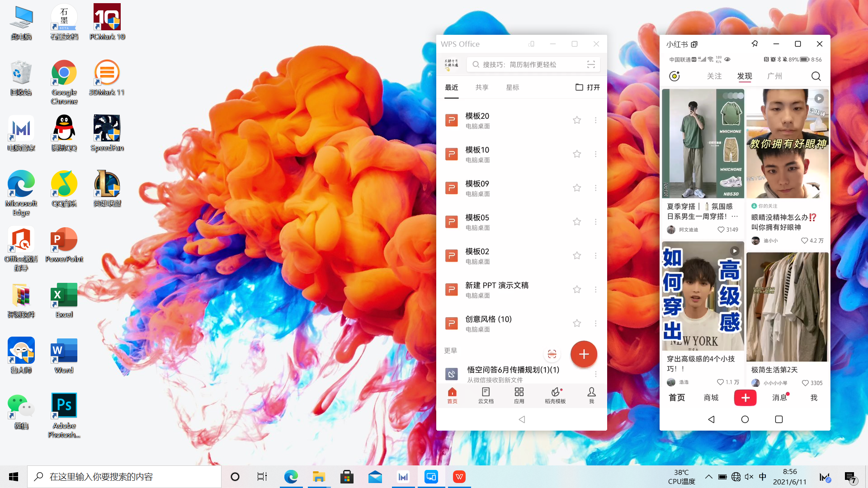Switch to 关注 tab in 小红书
Screen dimensions: 868x488
[x=714, y=76]
